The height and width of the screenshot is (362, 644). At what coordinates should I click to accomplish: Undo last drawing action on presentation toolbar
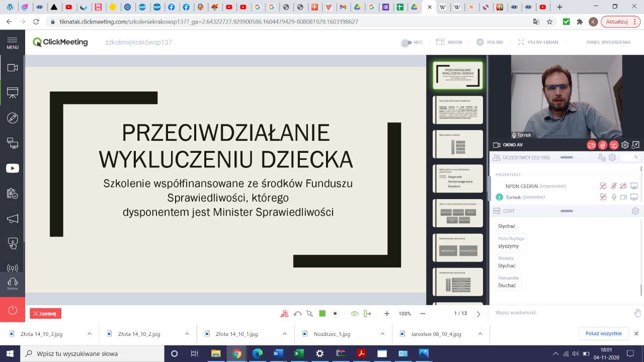coord(297,314)
